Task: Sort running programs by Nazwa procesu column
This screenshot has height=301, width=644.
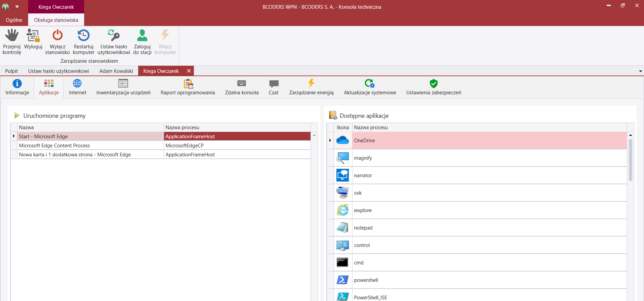Action: point(237,127)
